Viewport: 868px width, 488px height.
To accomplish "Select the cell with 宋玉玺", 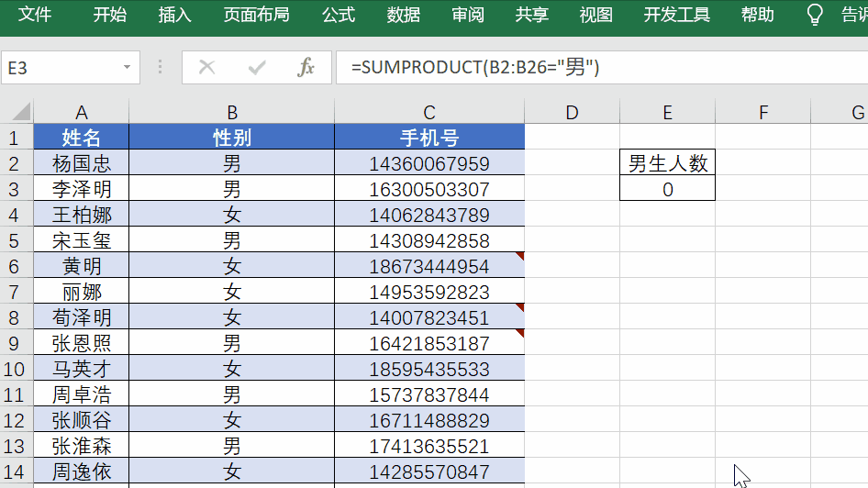I will pos(82,240).
